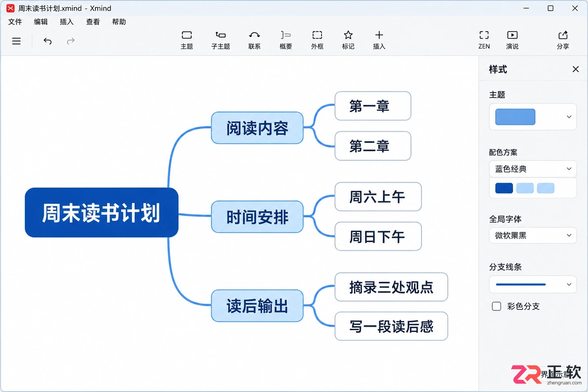
Task: Select the 阅读内容 branch topic
Action: coord(257,128)
